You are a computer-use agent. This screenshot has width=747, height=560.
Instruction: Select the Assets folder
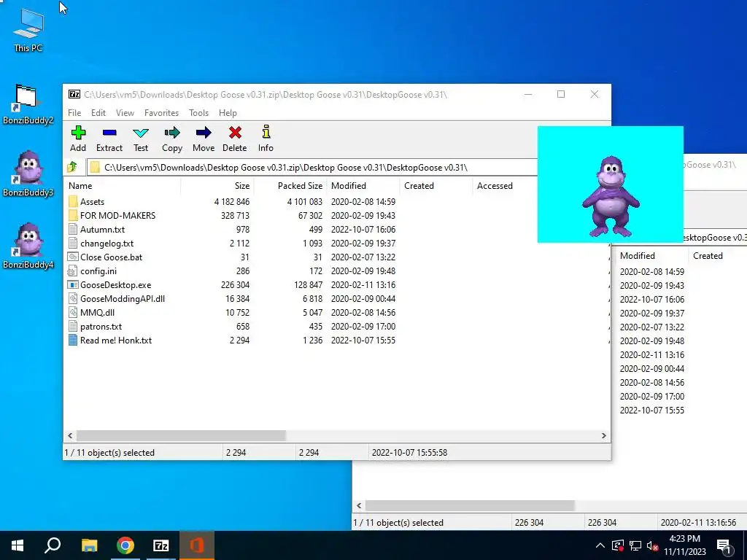[92, 202]
